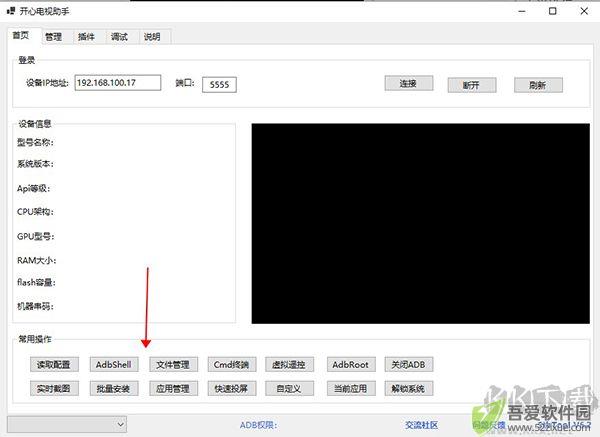The image size is (600, 437).
Task: Click the CPU架构 label
Action: coord(35,212)
